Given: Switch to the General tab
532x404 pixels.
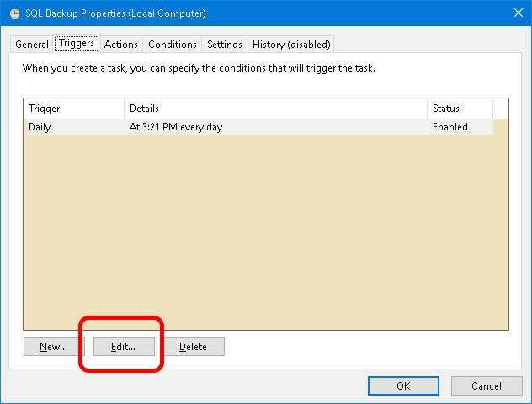Looking at the screenshot, I should coord(32,45).
